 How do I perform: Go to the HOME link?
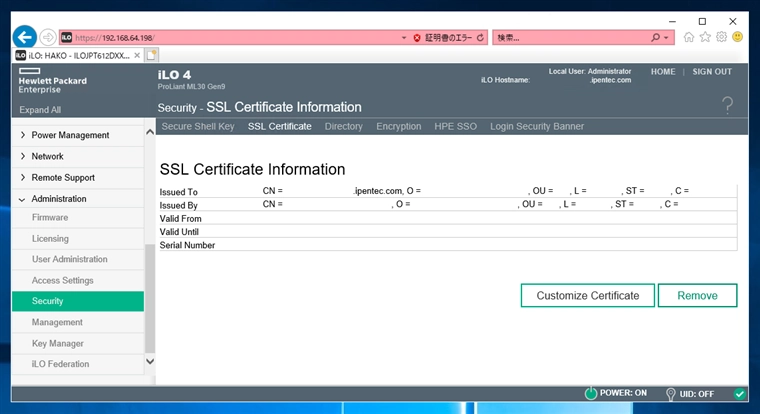point(663,72)
